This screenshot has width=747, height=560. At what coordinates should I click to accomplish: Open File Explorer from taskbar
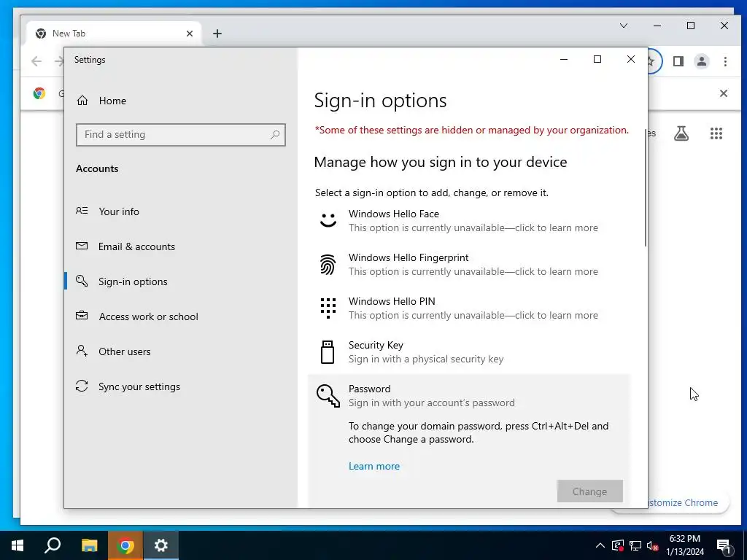[x=89, y=545]
